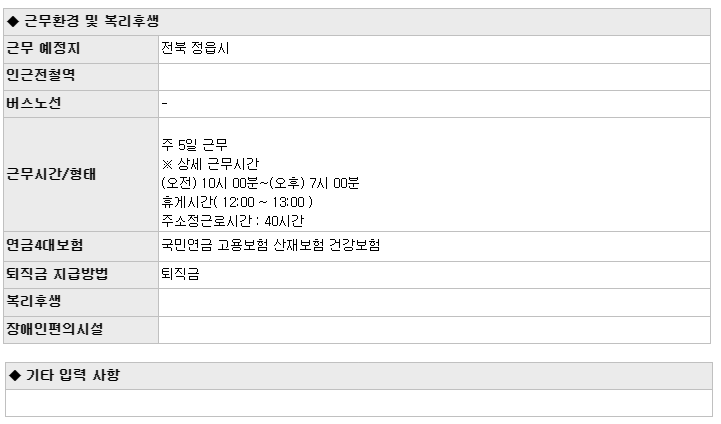
Task: Click the 휴게시간 12:00 ~ 13:00 text
Action: (237, 202)
